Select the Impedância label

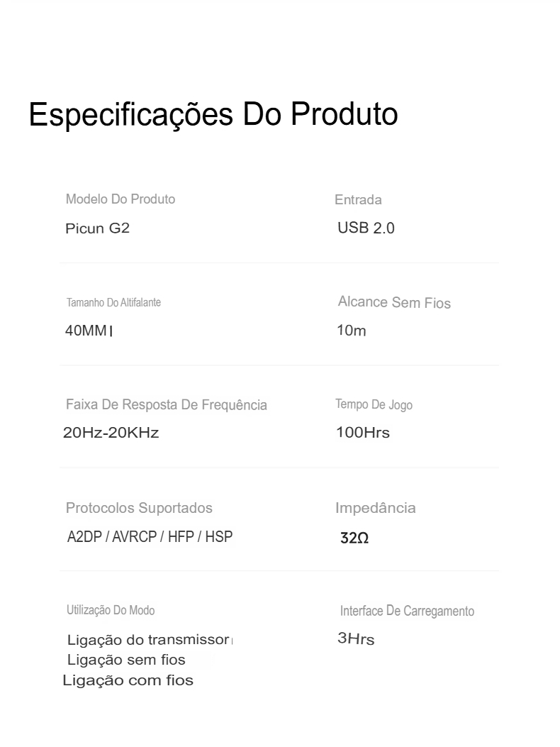click(x=375, y=508)
